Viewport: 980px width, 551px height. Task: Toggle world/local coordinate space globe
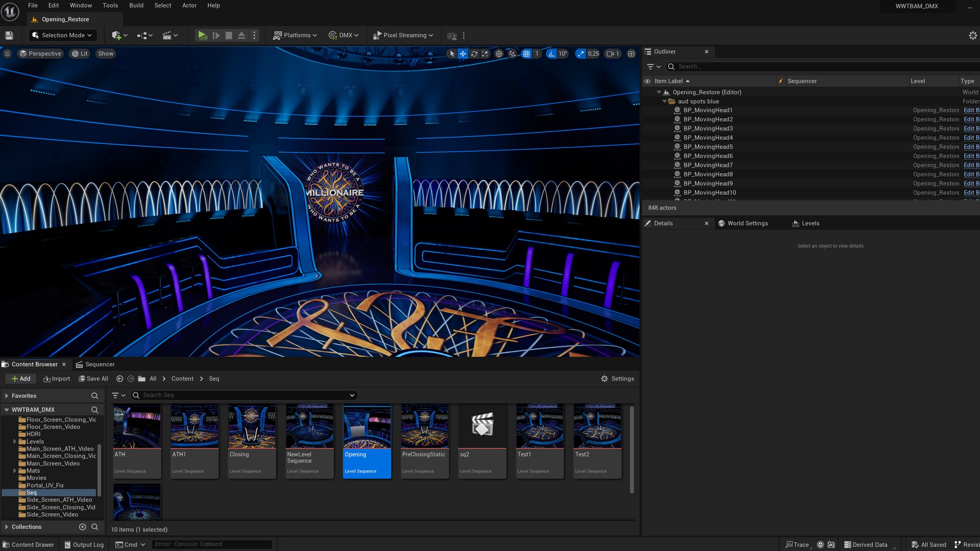pyautogui.click(x=499, y=54)
